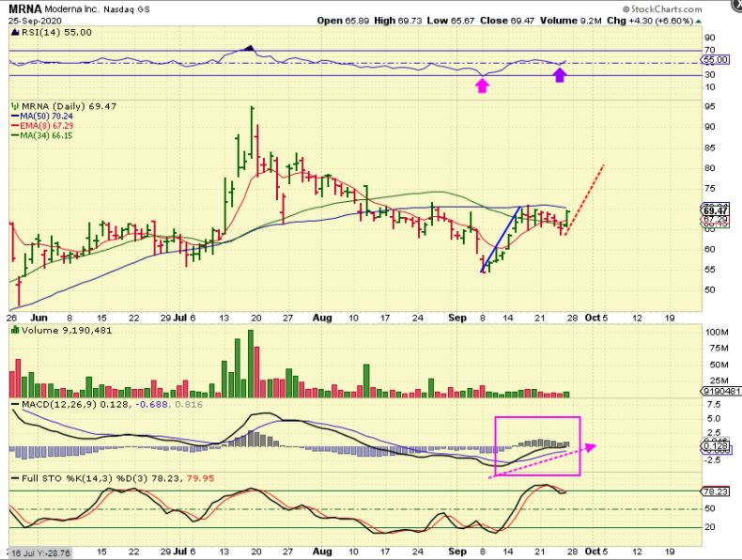Click the 25M volume axis label
This screenshot has width=742, height=560.
coord(719,381)
